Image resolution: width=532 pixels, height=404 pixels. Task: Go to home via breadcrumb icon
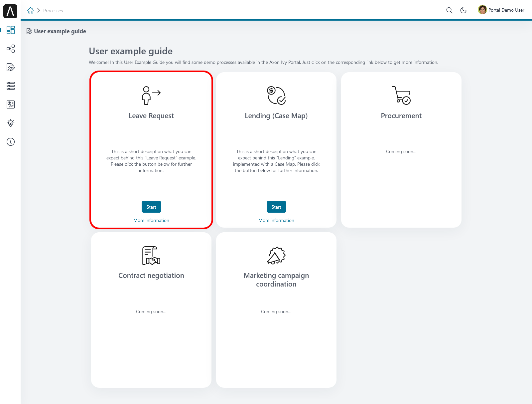pyautogui.click(x=31, y=10)
